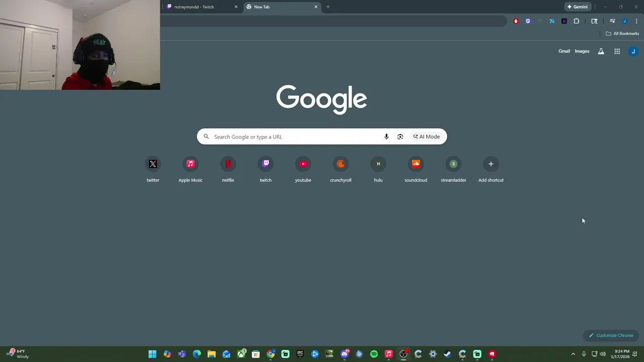This screenshot has height=362, width=644.
Task: Open Apple Music from the taskbar
Action: 388,354
